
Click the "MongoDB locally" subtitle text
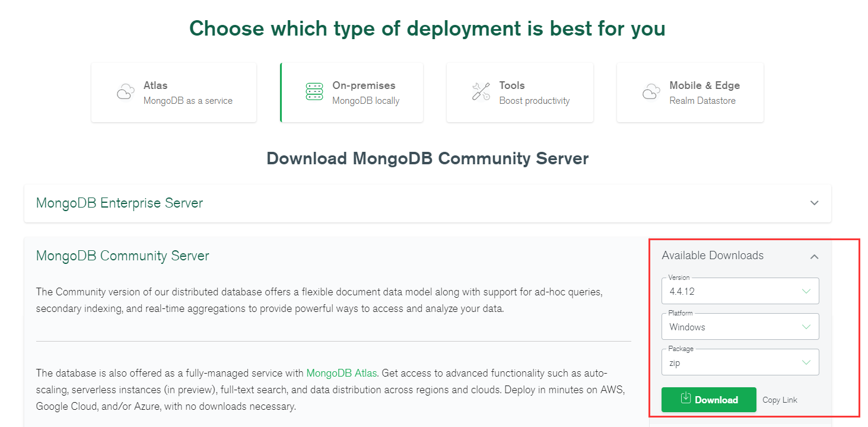[x=366, y=101]
